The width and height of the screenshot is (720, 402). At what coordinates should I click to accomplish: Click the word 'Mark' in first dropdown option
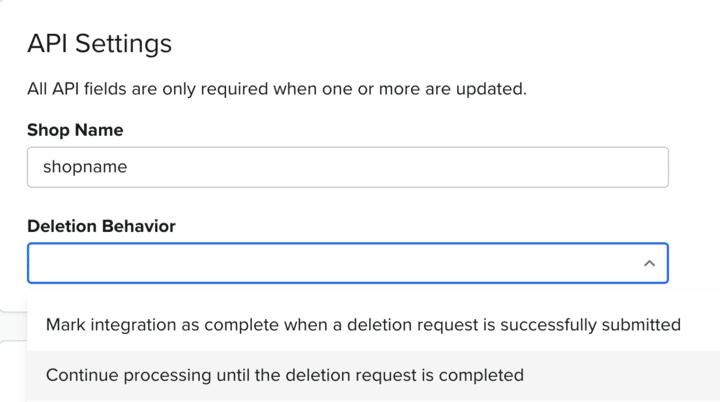click(x=65, y=324)
